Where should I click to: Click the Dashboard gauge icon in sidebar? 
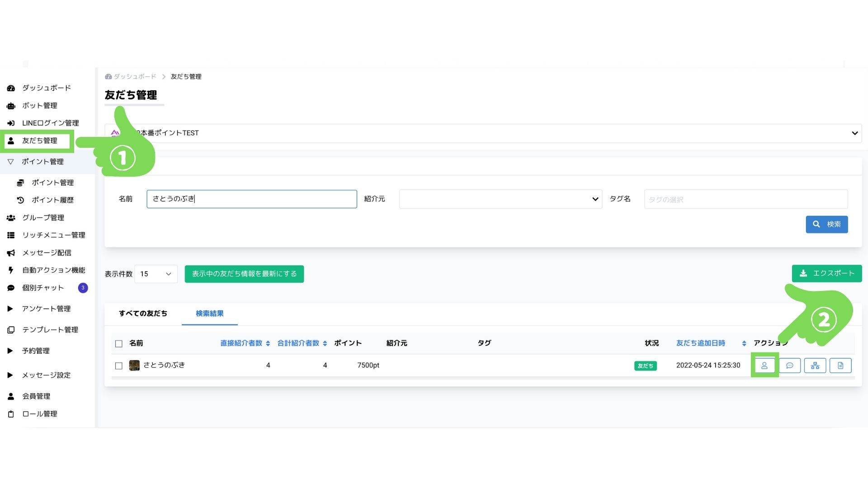pos(11,88)
